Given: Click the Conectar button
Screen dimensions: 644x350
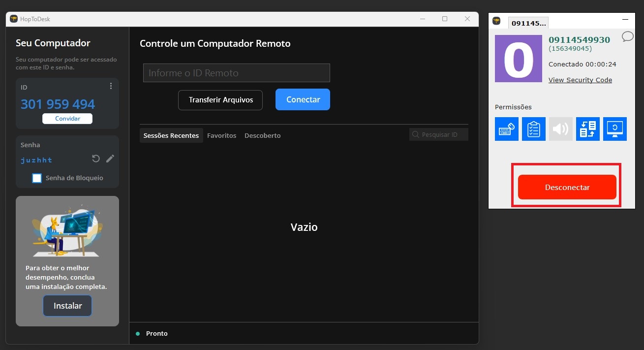Looking at the screenshot, I should tap(303, 99).
